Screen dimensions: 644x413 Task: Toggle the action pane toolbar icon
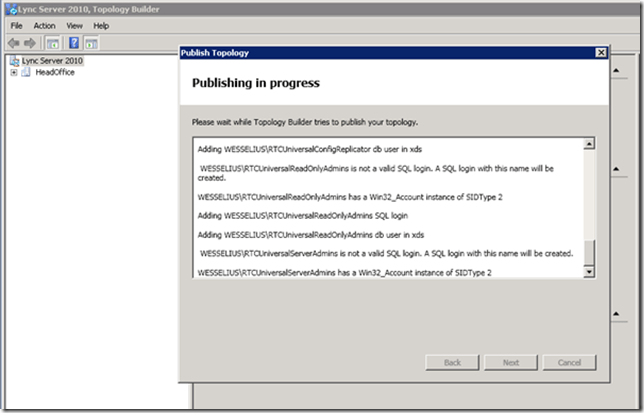click(91, 43)
